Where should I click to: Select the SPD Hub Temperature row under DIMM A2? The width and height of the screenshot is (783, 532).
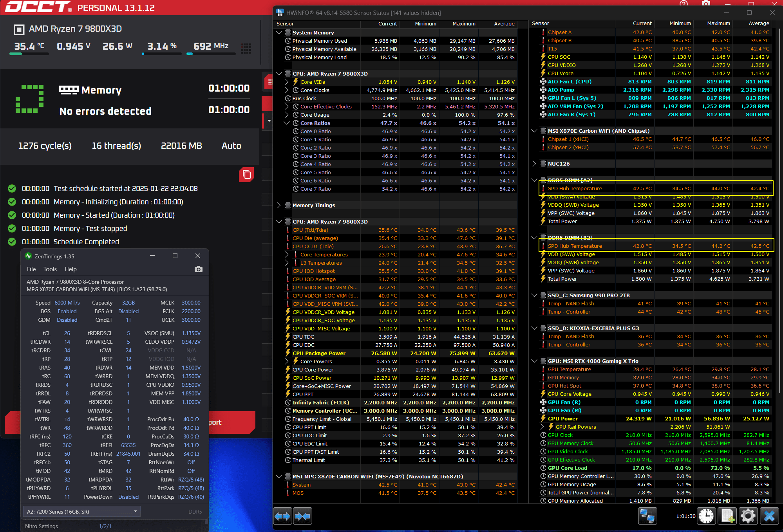[x=575, y=188]
